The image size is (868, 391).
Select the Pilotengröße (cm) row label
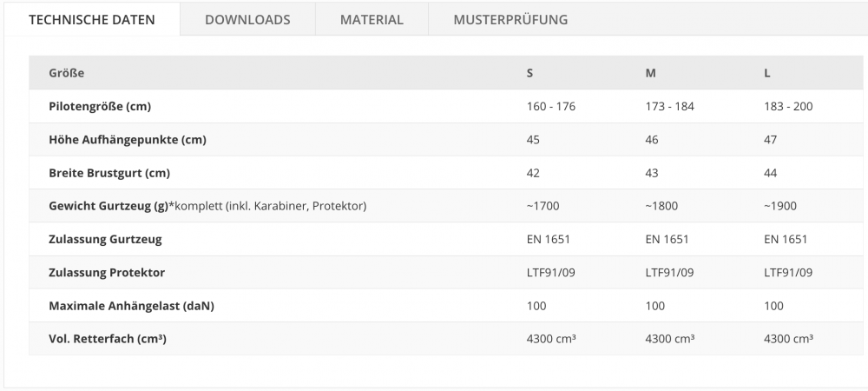[x=100, y=106]
